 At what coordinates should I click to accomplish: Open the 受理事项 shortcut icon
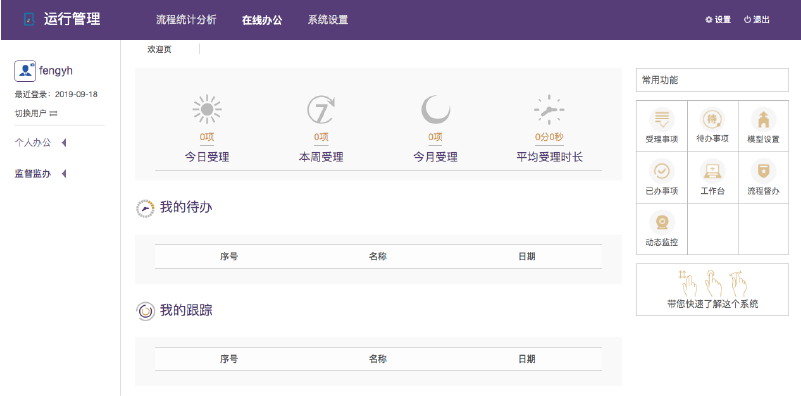click(x=662, y=120)
